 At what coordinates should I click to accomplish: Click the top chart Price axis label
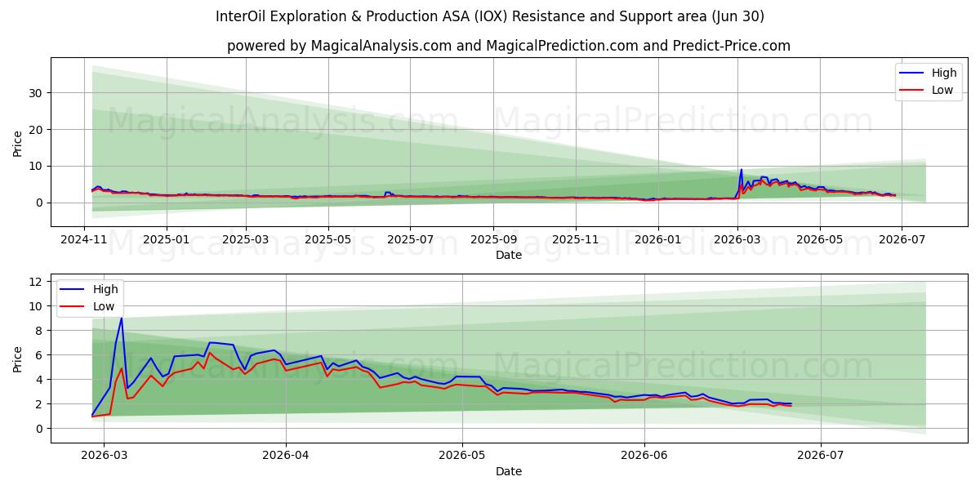[x=18, y=142]
